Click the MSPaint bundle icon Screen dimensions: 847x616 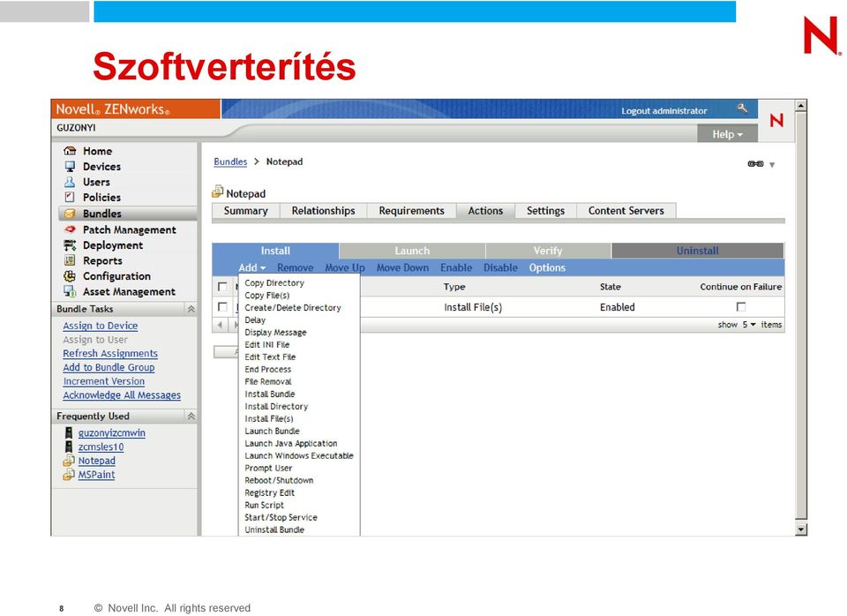tap(69, 475)
